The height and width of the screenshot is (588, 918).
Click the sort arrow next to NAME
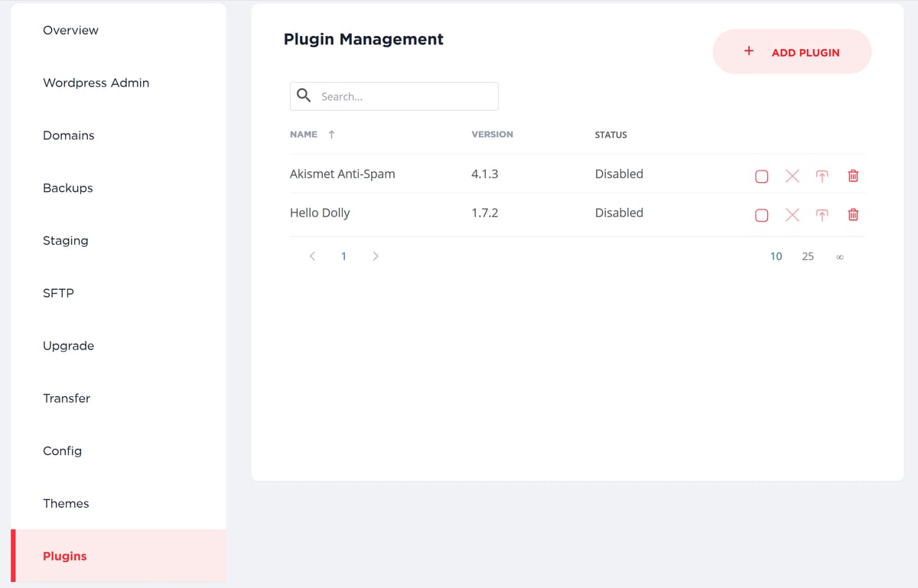[331, 135]
